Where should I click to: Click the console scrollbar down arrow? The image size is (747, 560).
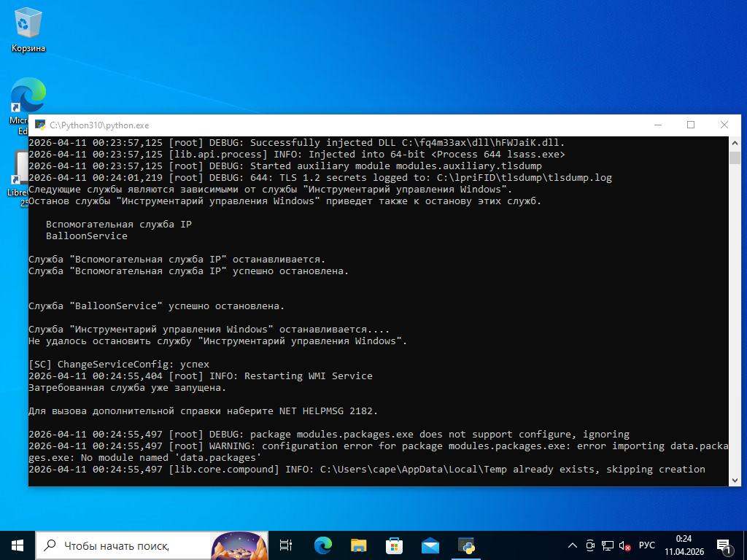735,480
